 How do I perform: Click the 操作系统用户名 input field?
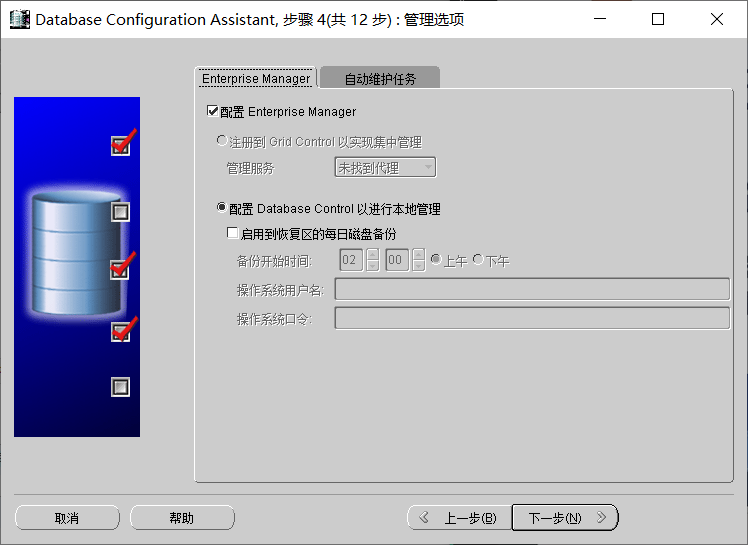[x=532, y=289]
